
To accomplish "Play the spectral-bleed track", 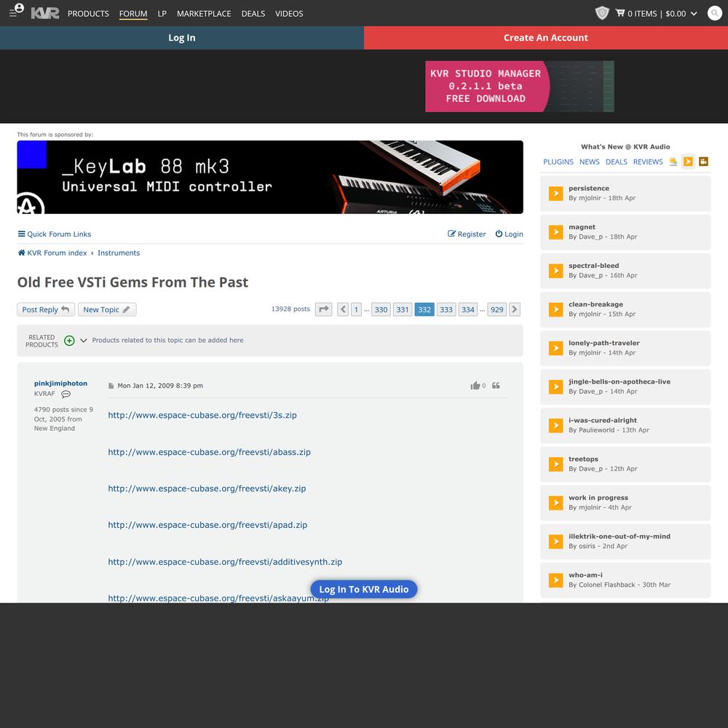I will coord(555,271).
